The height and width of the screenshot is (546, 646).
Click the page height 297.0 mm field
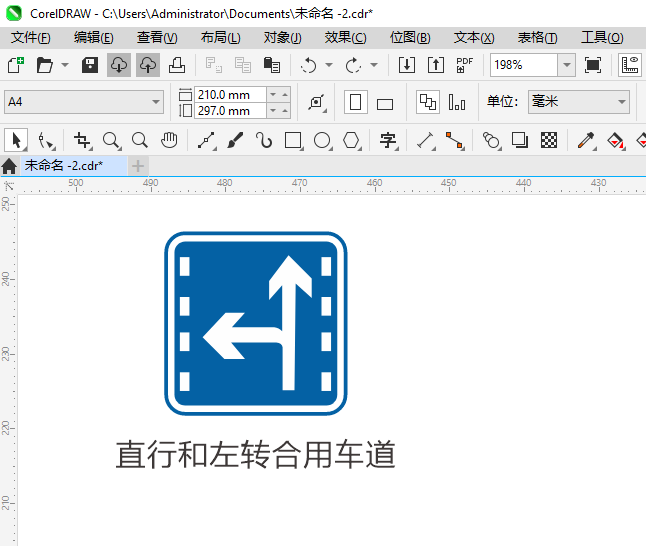(230, 111)
